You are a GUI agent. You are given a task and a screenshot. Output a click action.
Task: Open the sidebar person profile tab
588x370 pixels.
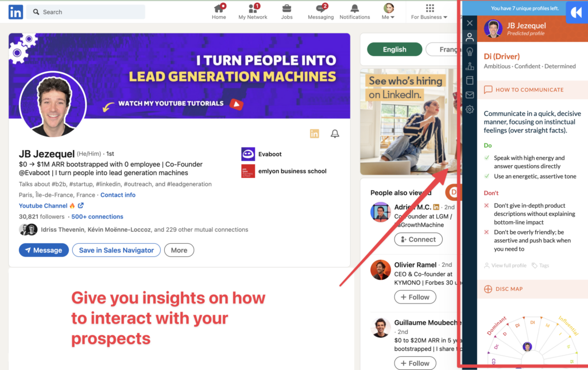tap(470, 37)
